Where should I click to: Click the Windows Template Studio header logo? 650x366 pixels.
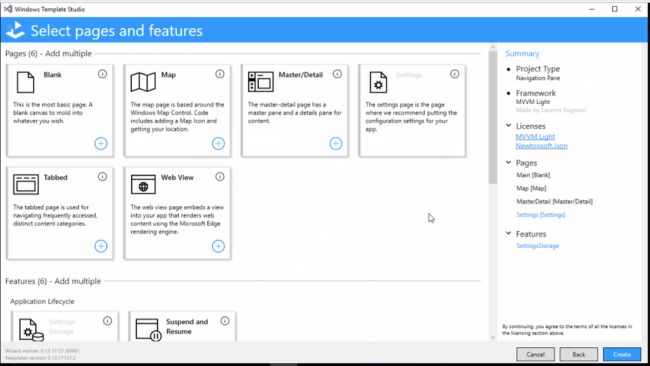pos(15,30)
